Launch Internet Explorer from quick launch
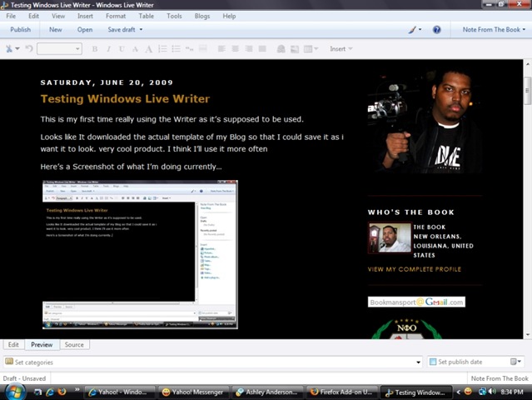532x400 pixels. tap(50, 392)
